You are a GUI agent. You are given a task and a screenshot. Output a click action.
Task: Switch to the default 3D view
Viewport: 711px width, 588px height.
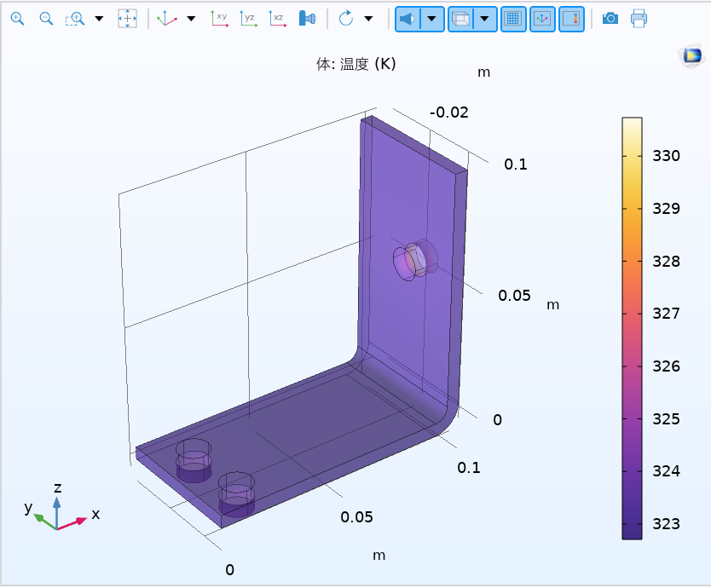coord(167,18)
